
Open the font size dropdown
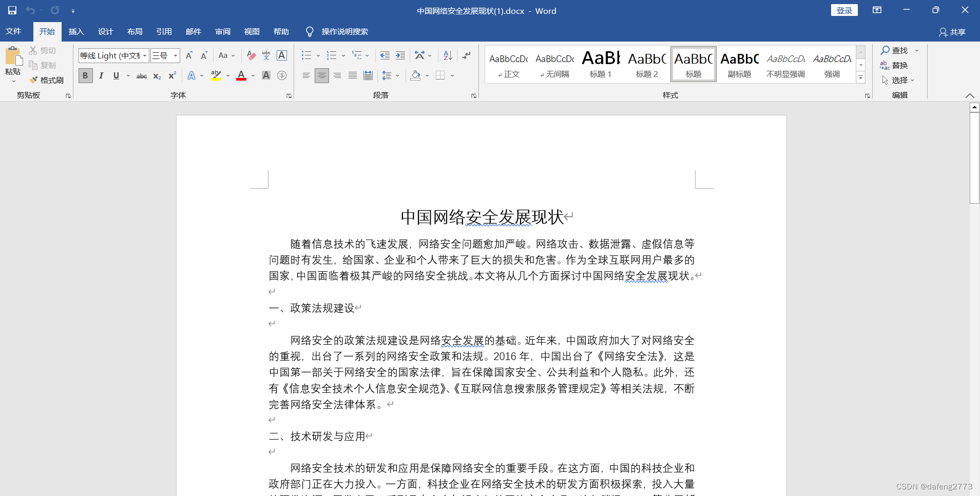[x=176, y=55]
